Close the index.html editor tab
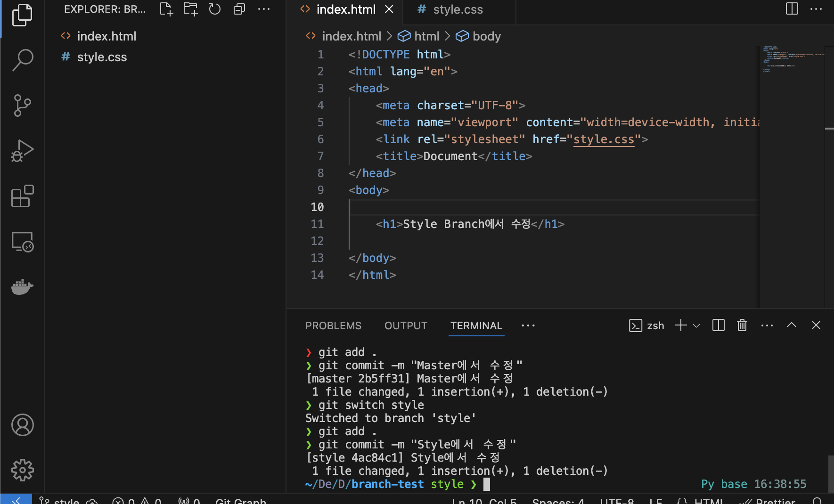Viewport: 834px width, 504px height. [389, 9]
